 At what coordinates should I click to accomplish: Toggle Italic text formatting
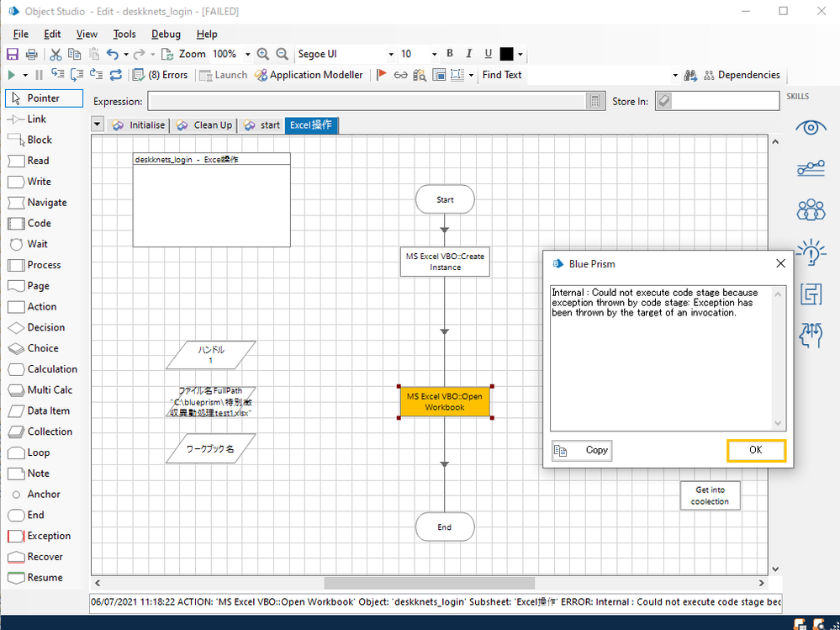click(x=468, y=54)
